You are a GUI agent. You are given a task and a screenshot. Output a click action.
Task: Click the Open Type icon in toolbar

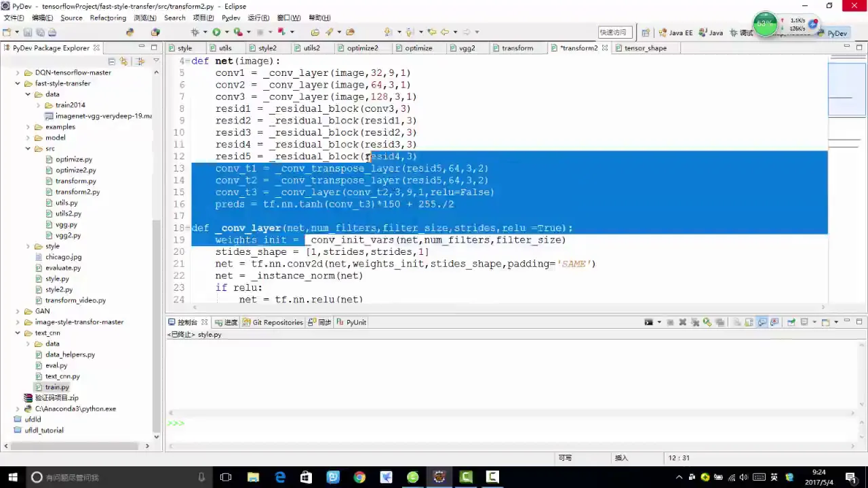tap(315, 32)
